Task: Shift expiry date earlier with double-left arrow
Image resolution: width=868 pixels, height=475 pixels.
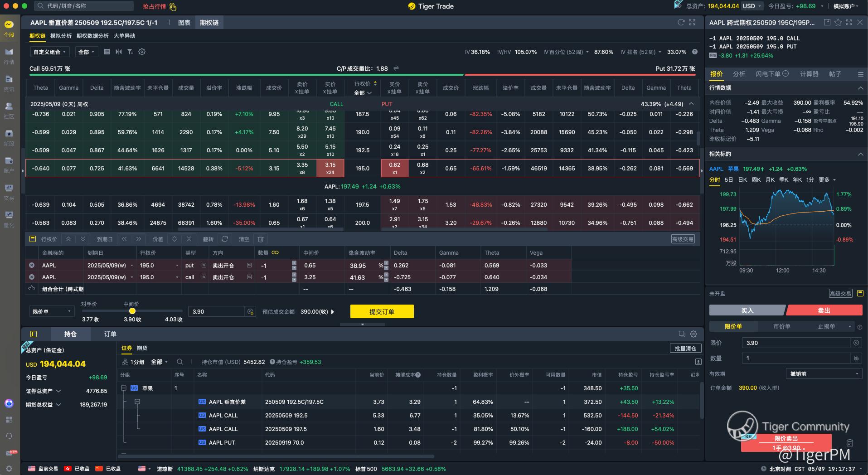Action: (x=124, y=239)
